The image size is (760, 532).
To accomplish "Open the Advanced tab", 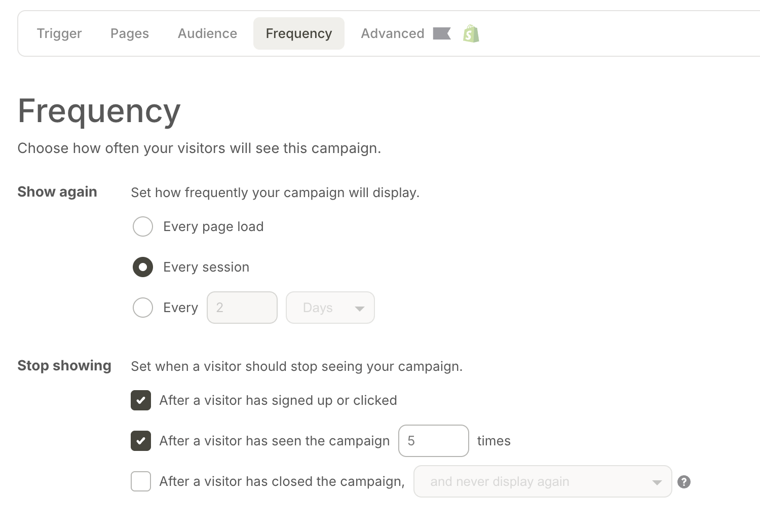I will click(x=393, y=33).
